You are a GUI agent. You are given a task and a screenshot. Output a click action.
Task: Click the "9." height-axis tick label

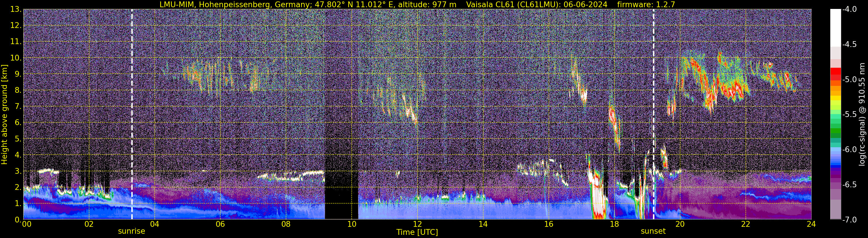18,74
